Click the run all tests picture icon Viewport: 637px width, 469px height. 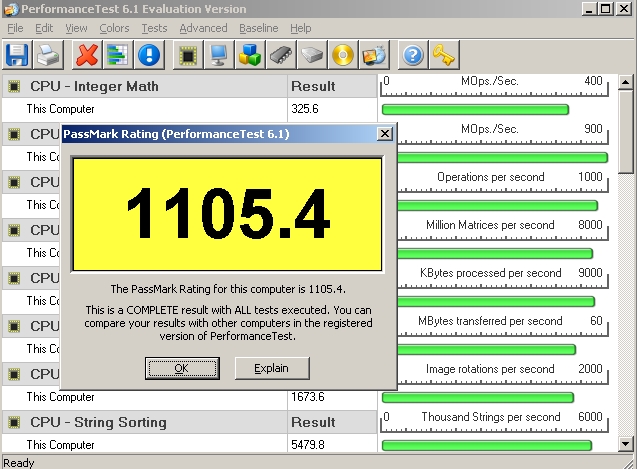[374, 55]
